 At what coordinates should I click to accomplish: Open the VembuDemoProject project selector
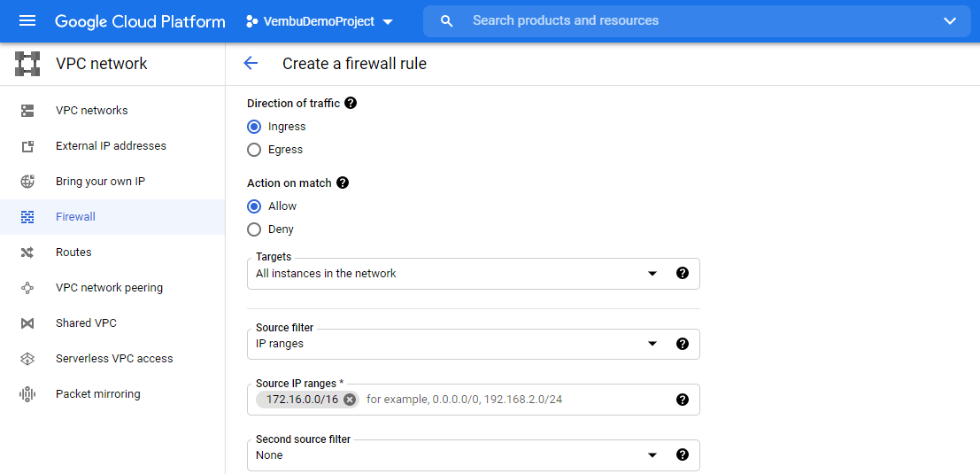click(320, 21)
